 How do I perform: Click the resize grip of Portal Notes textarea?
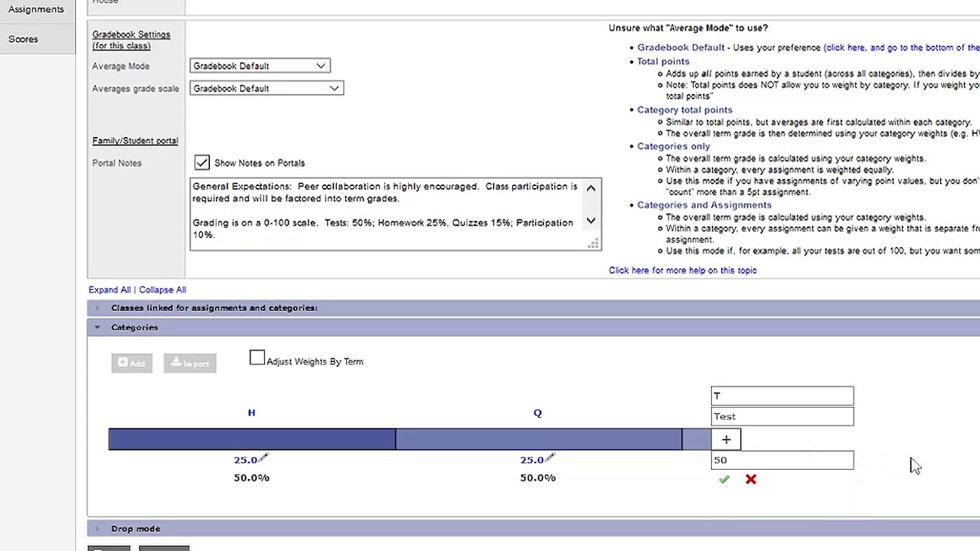tap(593, 243)
